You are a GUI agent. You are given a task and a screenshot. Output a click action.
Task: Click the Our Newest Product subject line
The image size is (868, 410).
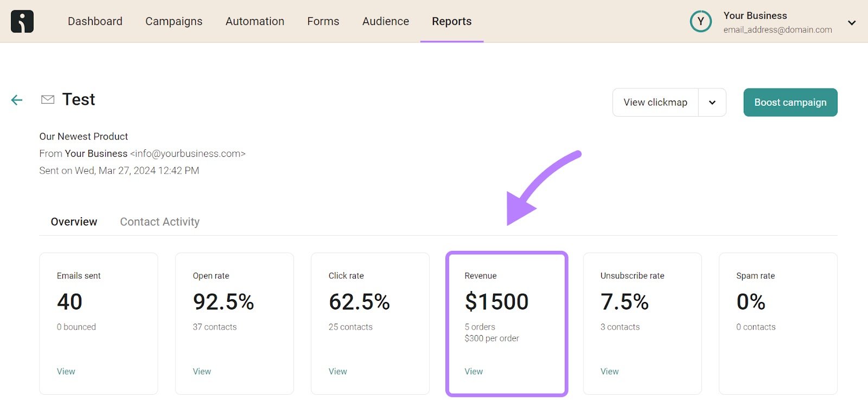84,136
